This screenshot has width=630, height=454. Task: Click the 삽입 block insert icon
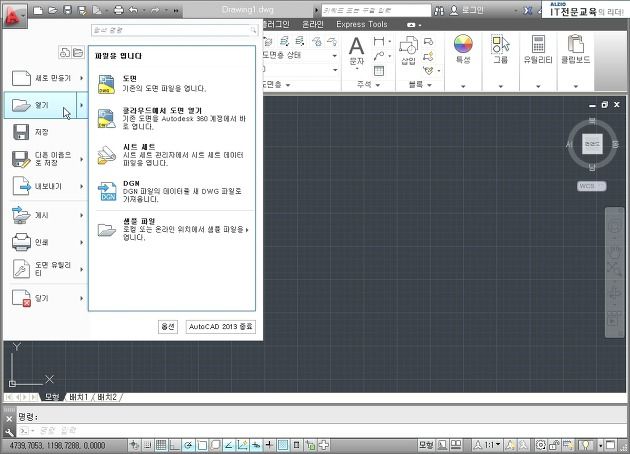[409, 45]
